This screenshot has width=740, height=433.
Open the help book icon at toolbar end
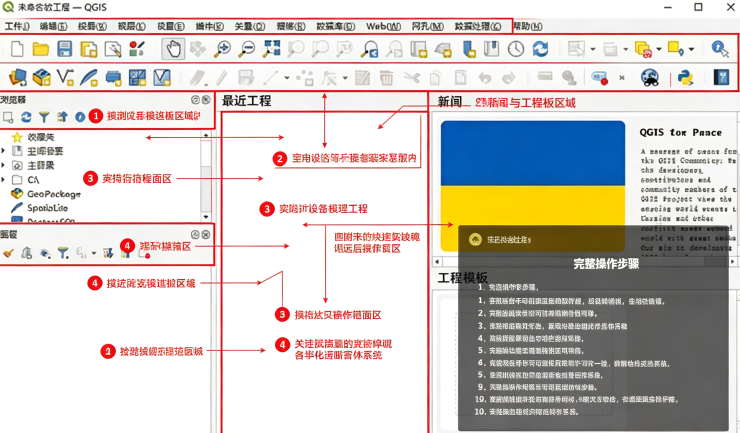[721, 77]
